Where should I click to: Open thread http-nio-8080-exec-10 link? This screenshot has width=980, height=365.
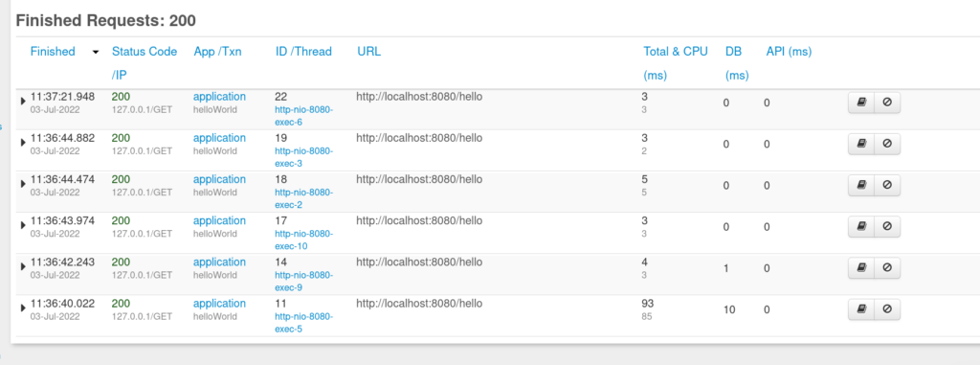(x=303, y=240)
